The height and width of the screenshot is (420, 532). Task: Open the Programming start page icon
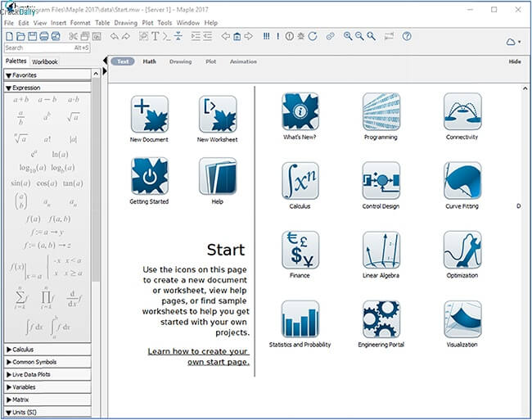coord(381,111)
